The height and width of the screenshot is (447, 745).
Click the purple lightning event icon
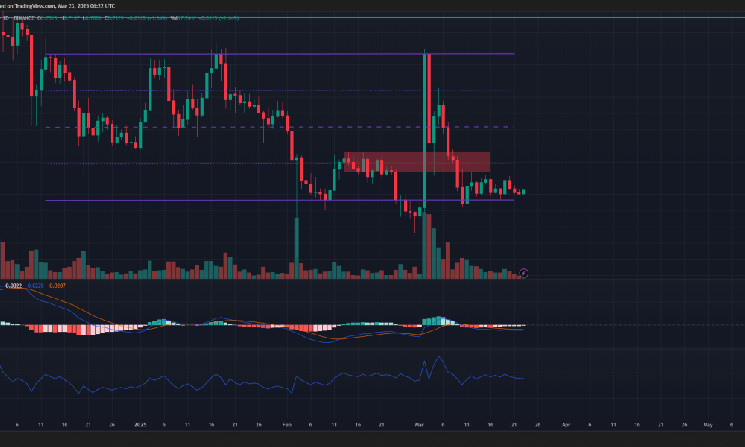pyautogui.click(x=523, y=273)
